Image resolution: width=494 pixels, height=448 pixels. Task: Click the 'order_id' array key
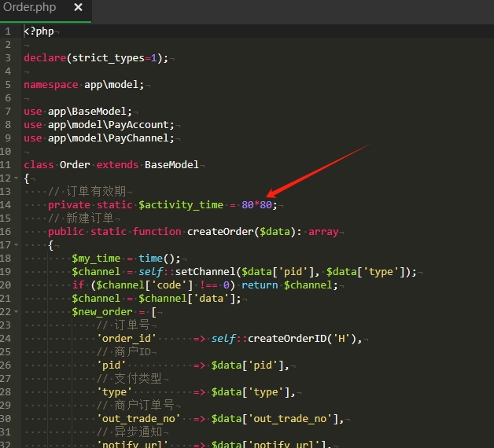coord(126,339)
